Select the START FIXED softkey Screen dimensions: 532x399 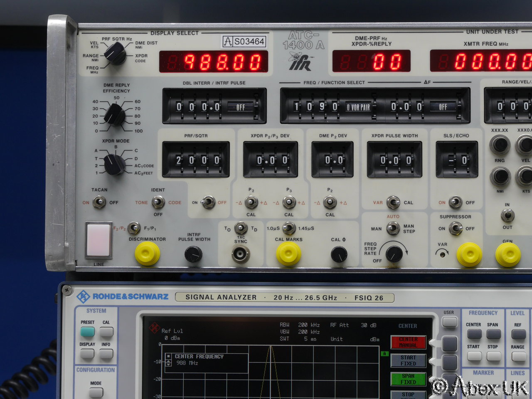(408, 360)
